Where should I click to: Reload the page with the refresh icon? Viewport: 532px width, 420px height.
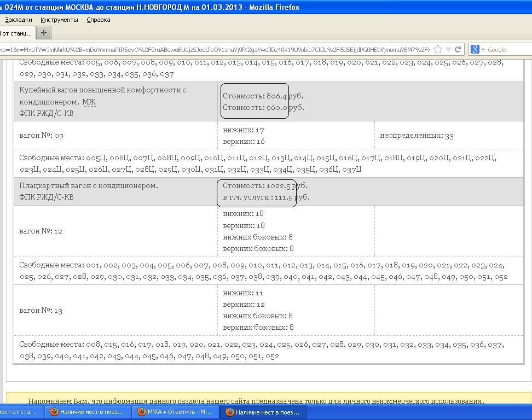pos(458,49)
